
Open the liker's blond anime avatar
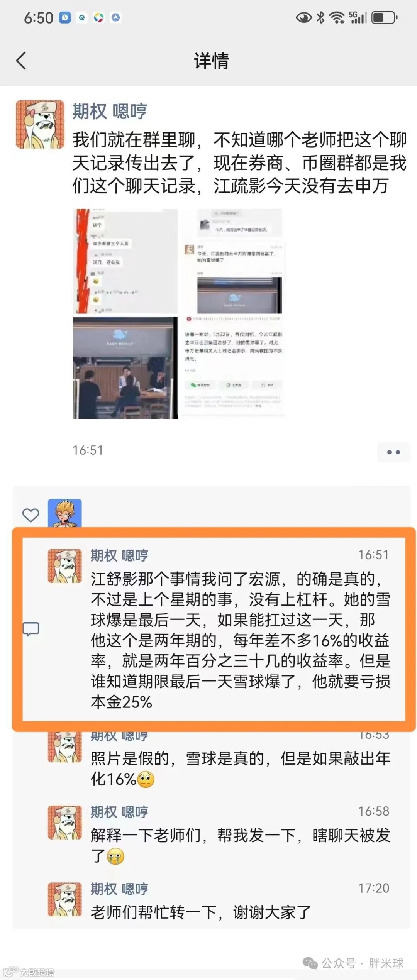point(64,513)
